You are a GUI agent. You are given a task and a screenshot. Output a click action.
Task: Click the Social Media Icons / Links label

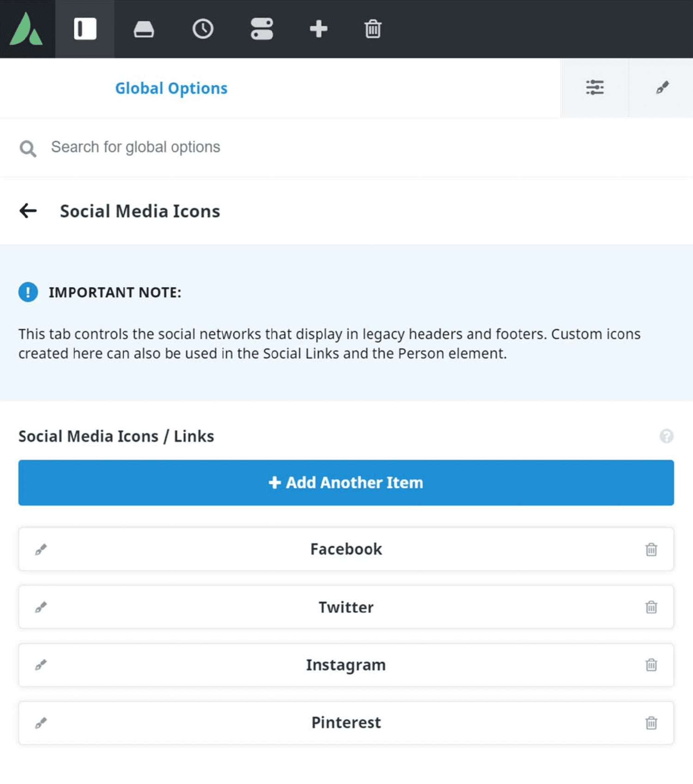coord(116,436)
